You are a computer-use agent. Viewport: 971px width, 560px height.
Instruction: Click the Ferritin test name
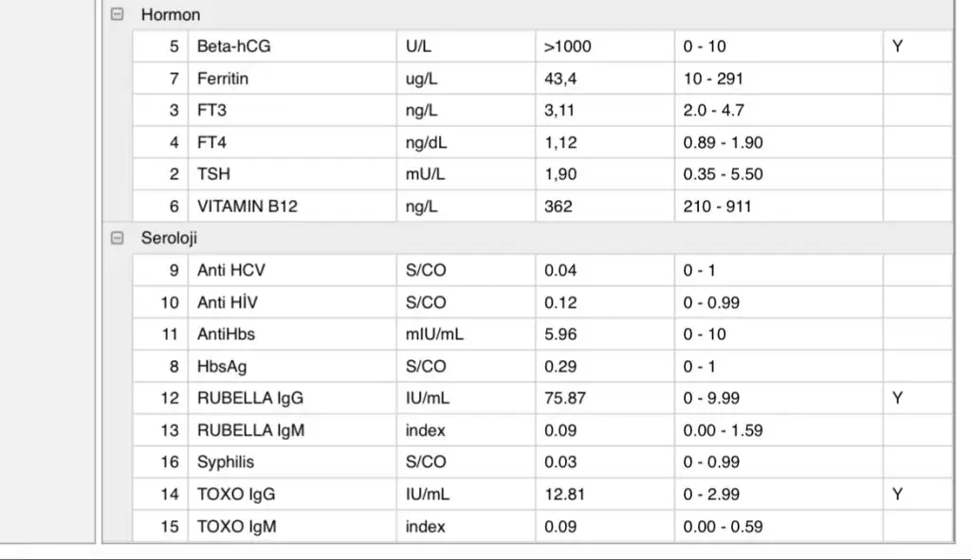(223, 79)
